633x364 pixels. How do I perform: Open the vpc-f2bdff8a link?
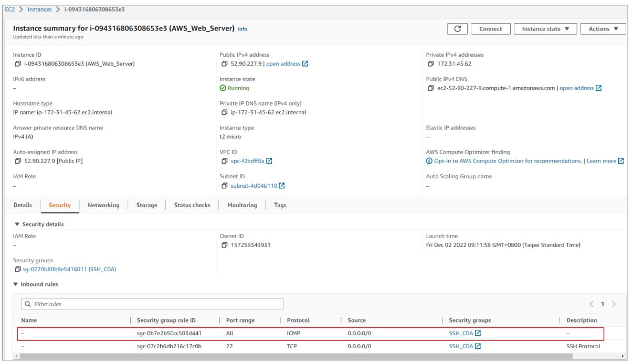[x=248, y=161]
